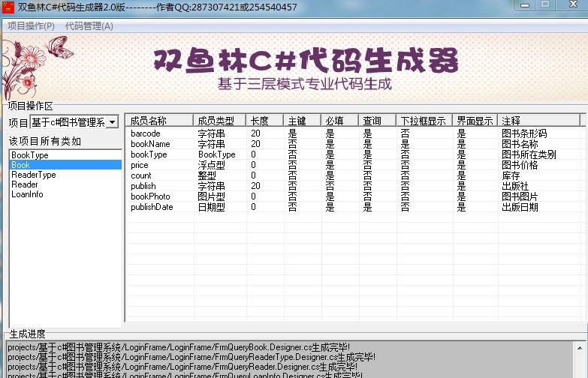Select BookType in the project class list
This screenshot has width=588, height=378.
point(29,155)
